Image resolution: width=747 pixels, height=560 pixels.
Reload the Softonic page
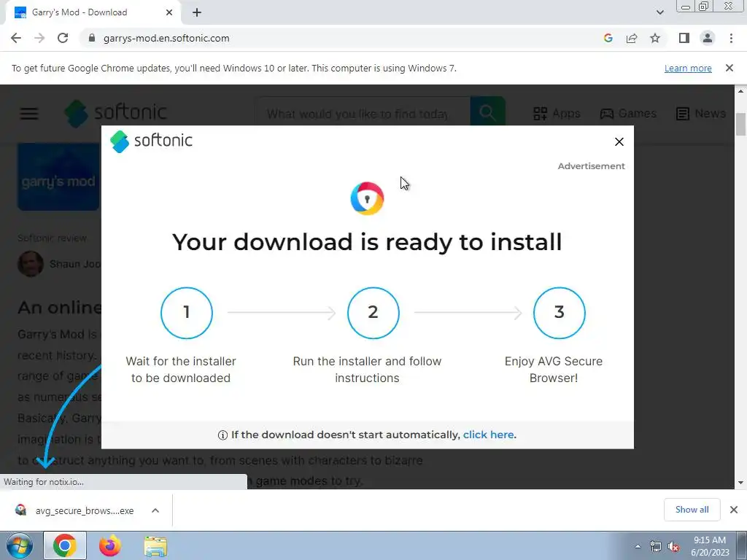(63, 38)
